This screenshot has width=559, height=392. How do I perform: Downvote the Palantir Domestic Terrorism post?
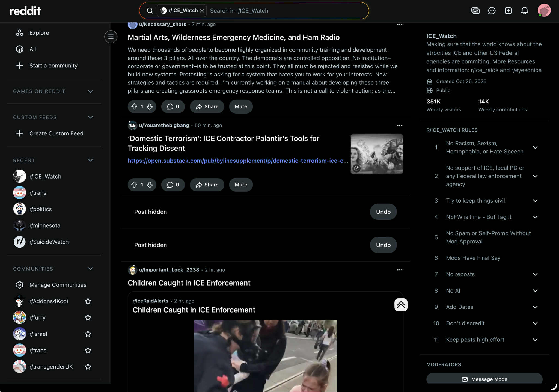click(x=150, y=185)
